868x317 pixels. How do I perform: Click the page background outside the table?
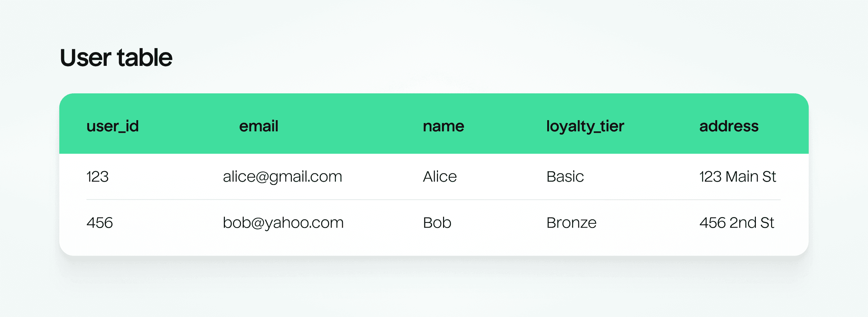[x=434, y=289]
